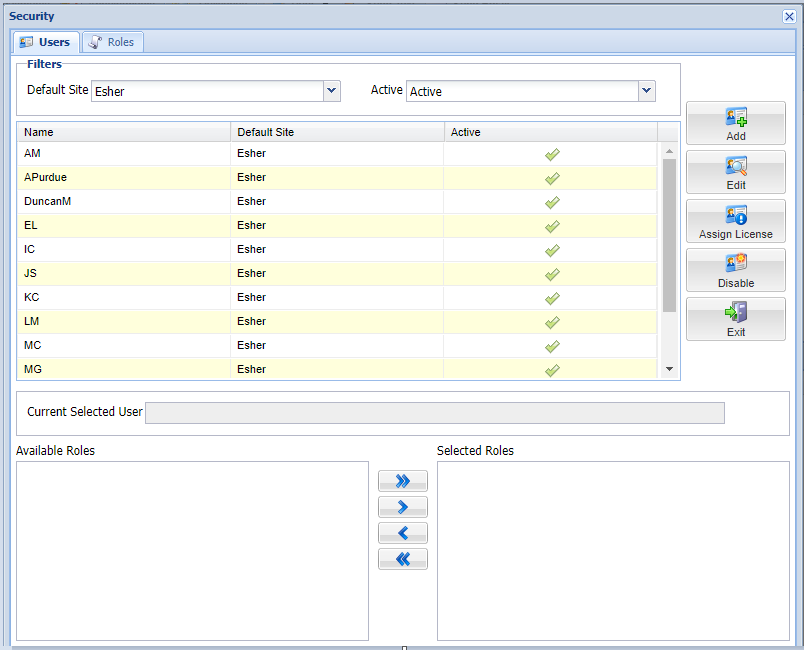Click the Assign License button
Viewport: 804px width, 650px height.
click(735, 221)
